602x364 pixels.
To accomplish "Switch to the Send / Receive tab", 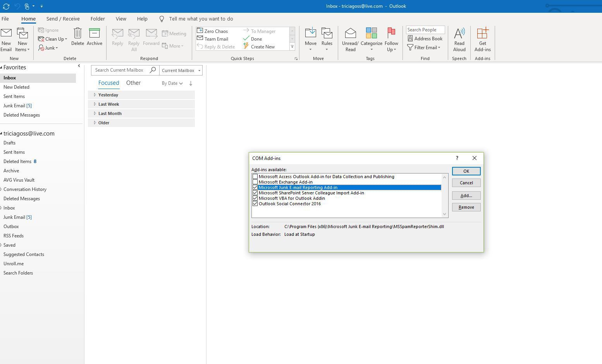I will 63,19.
